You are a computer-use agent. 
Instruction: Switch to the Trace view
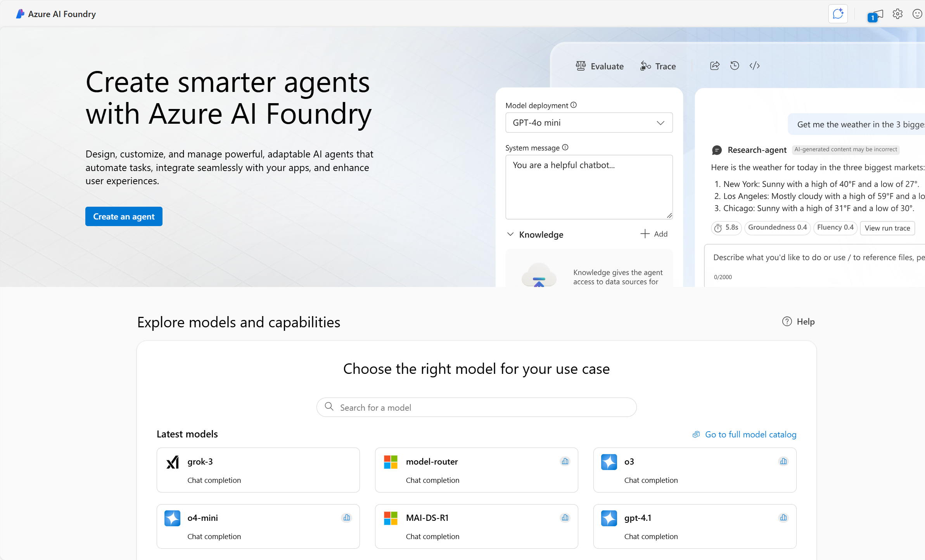tap(658, 66)
